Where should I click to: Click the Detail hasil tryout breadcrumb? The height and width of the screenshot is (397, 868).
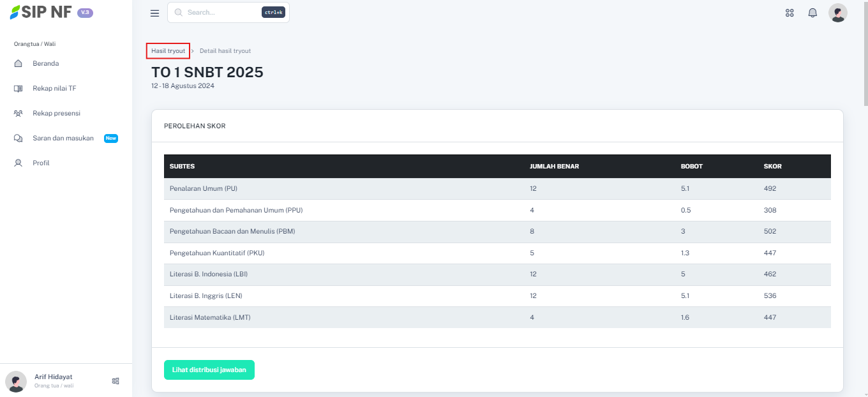(225, 51)
